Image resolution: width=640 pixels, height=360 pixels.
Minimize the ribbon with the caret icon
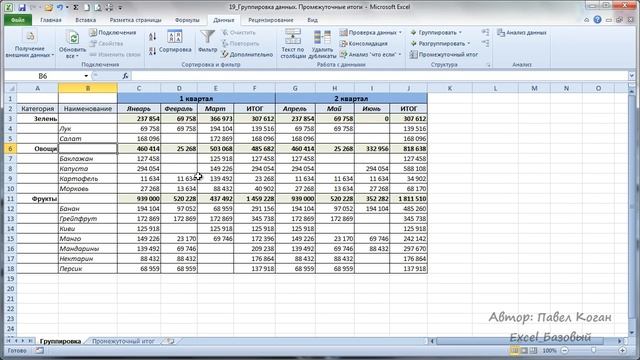tap(587, 20)
